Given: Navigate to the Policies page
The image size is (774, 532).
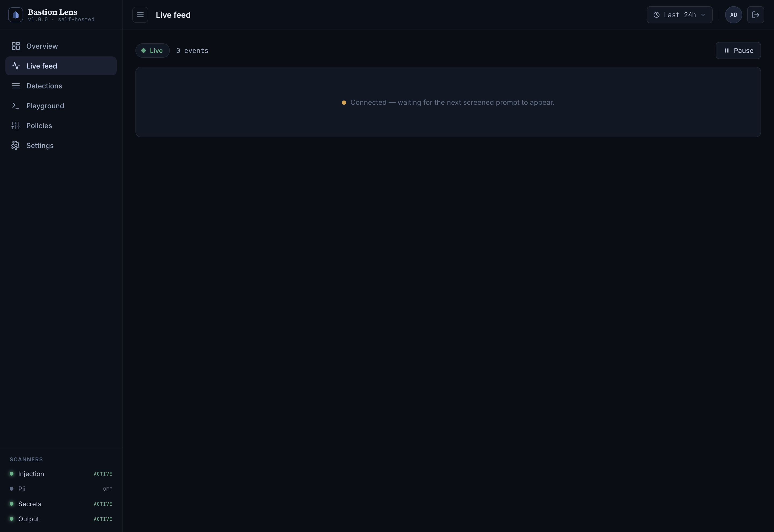Looking at the screenshot, I should [x=61, y=126].
